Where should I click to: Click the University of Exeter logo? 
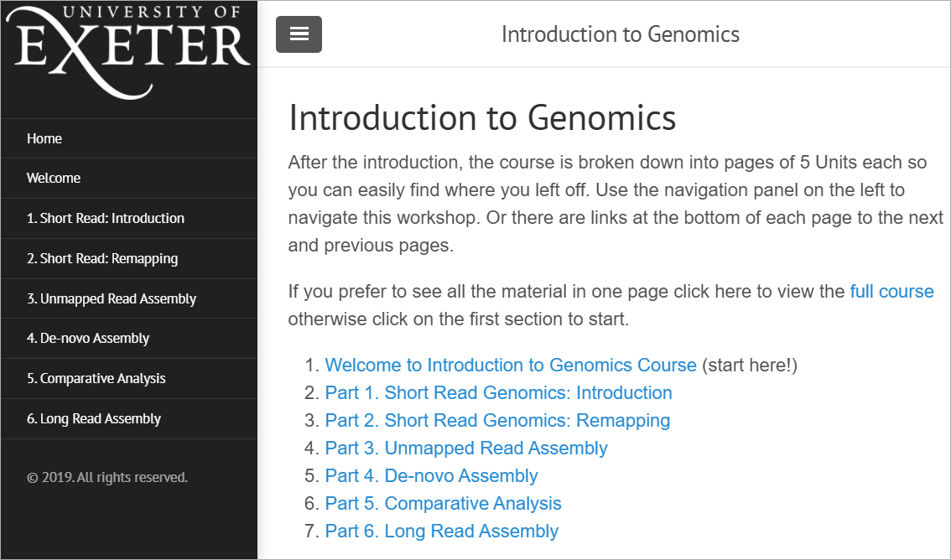pyautogui.click(x=130, y=52)
